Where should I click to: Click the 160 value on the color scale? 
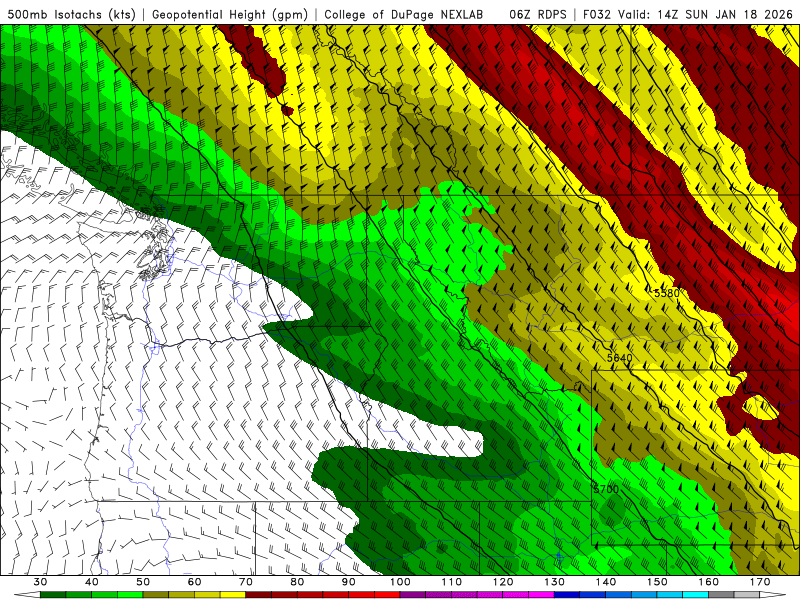(709, 582)
